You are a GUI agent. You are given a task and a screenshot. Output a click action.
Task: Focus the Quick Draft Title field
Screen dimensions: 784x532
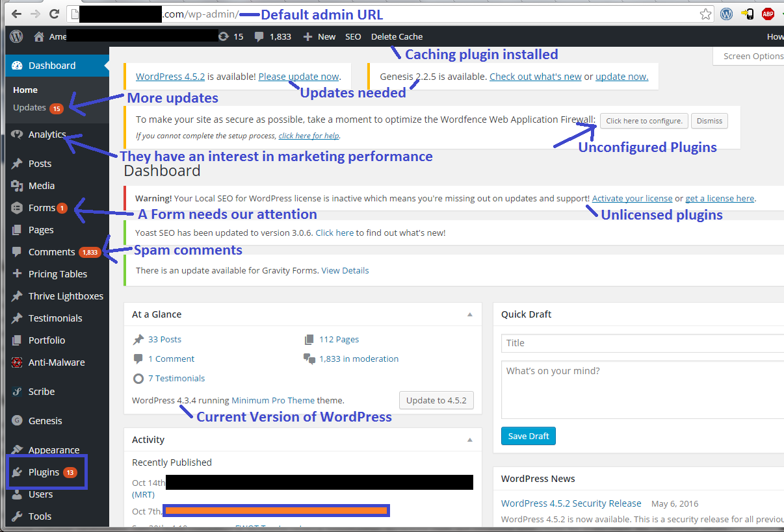pyautogui.click(x=642, y=343)
